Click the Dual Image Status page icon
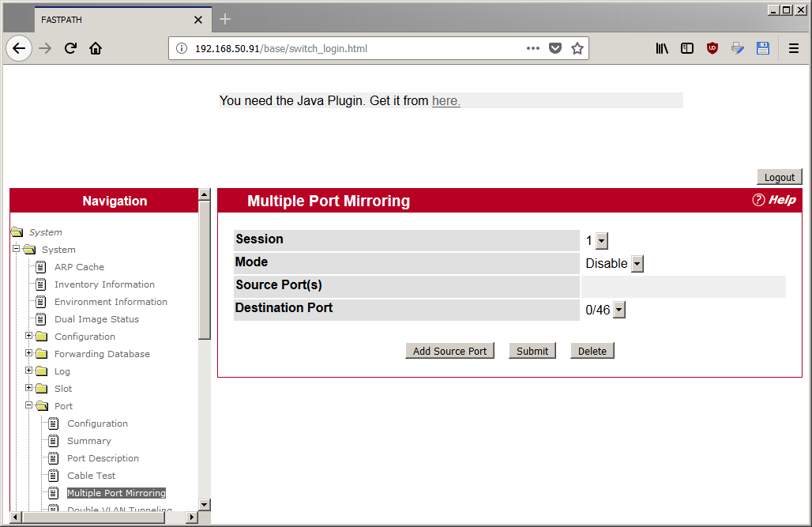Viewport: 812px width, 527px height. point(41,319)
